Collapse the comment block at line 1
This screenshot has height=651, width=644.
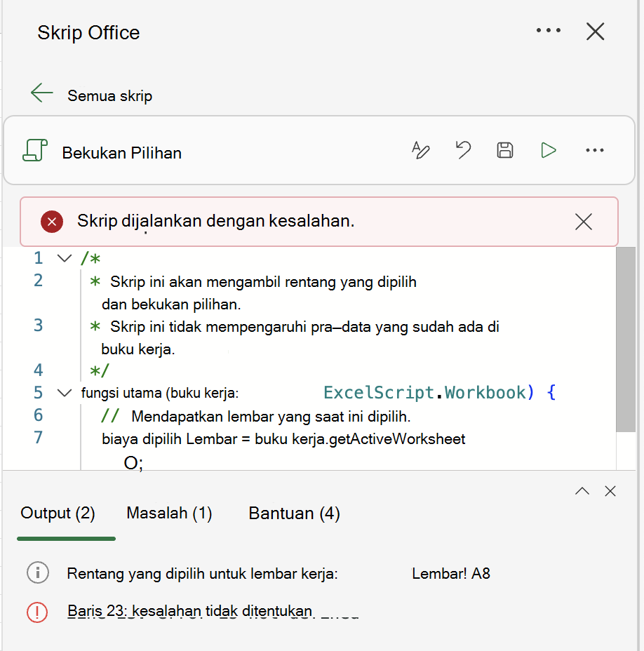pyautogui.click(x=65, y=259)
